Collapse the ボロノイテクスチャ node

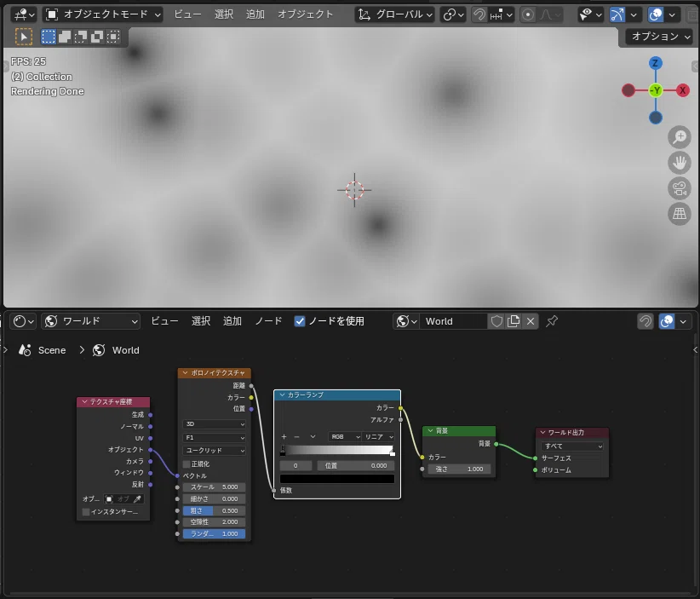pos(186,373)
